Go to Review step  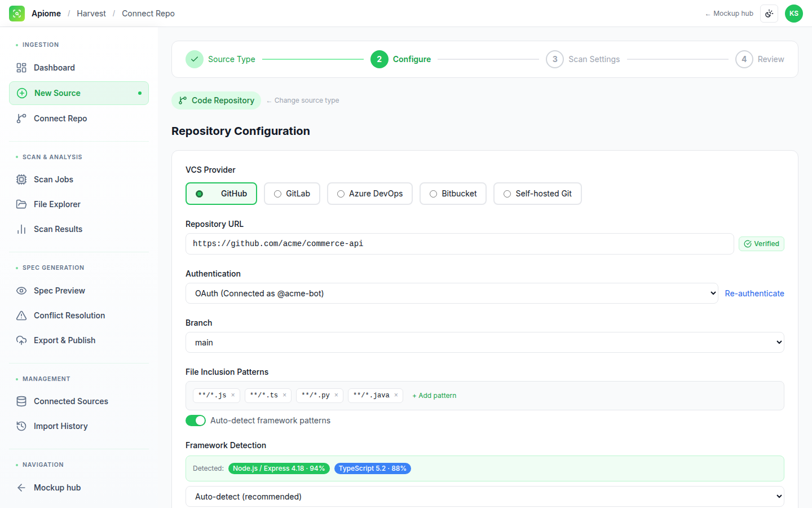tap(760, 59)
